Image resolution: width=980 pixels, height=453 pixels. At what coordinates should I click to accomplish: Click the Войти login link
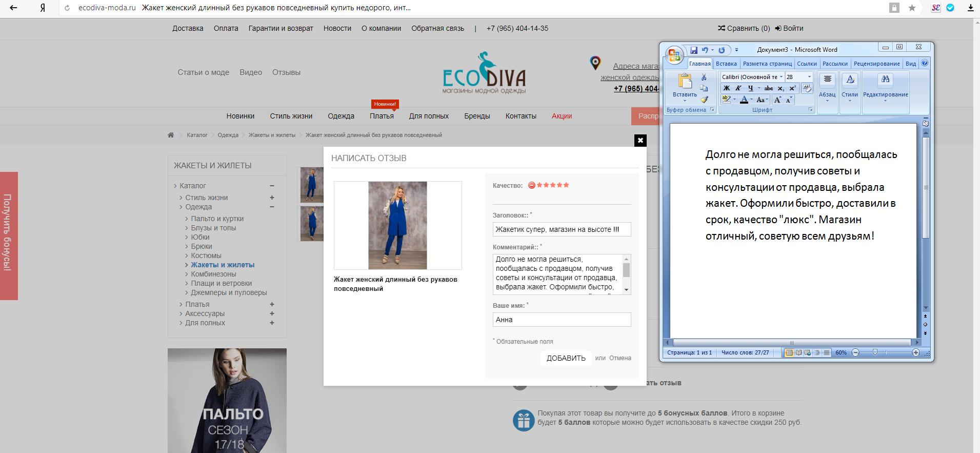pos(789,28)
